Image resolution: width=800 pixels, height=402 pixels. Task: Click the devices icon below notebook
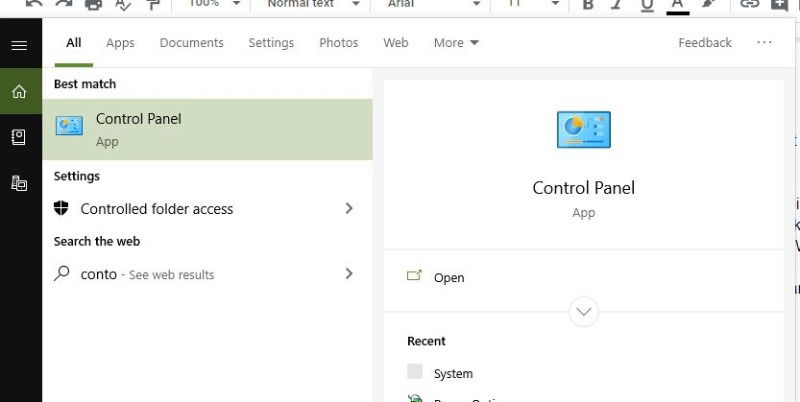pos(19,183)
